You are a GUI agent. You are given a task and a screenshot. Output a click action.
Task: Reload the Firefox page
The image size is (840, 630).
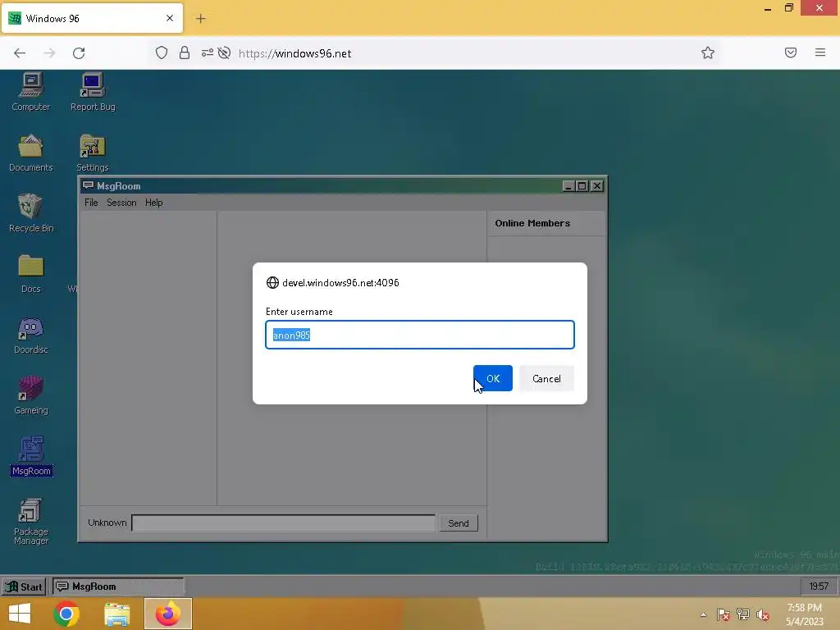[79, 53]
